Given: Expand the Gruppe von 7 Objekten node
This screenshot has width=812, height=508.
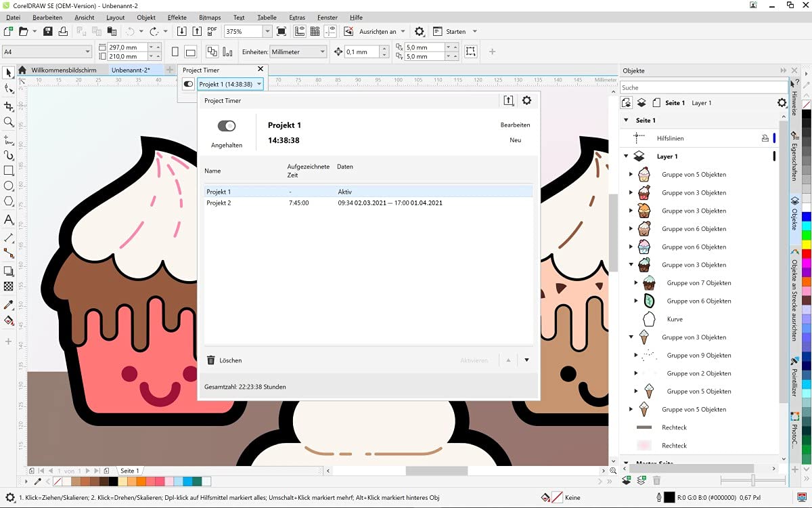Looking at the screenshot, I should pos(636,283).
